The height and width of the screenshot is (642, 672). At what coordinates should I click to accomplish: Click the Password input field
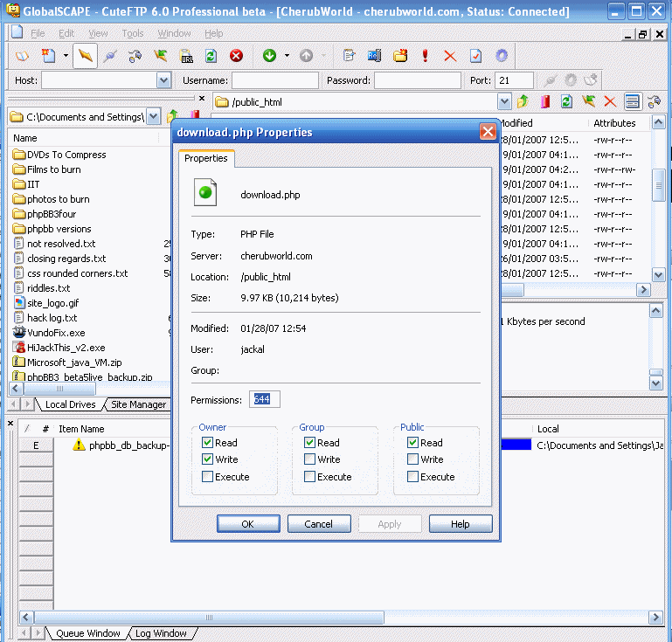click(x=418, y=80)
